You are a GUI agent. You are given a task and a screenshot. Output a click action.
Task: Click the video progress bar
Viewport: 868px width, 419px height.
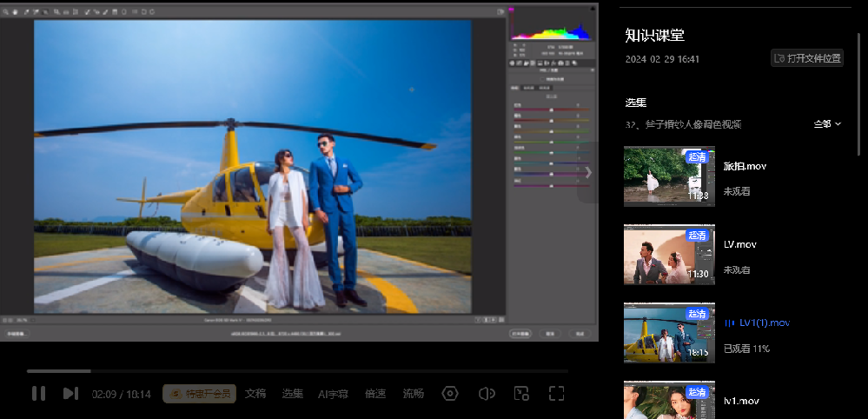coord(295,371)
